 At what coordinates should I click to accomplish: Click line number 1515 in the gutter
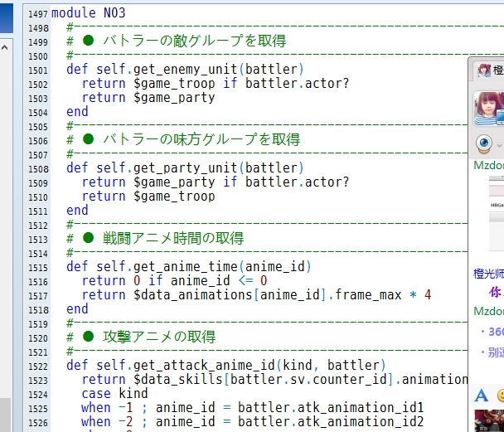click(38, 268)
